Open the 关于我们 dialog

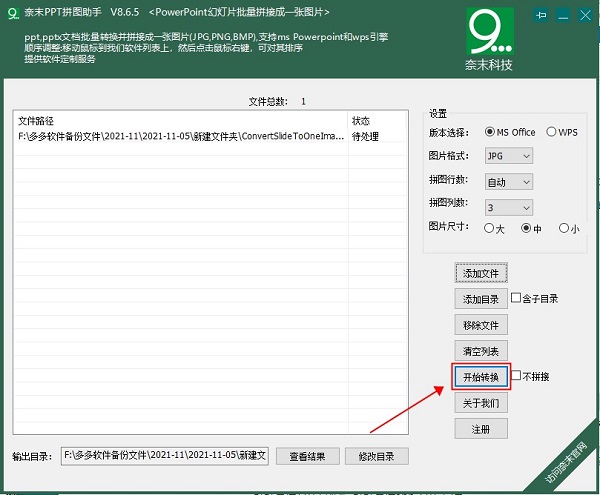[481, 403]
